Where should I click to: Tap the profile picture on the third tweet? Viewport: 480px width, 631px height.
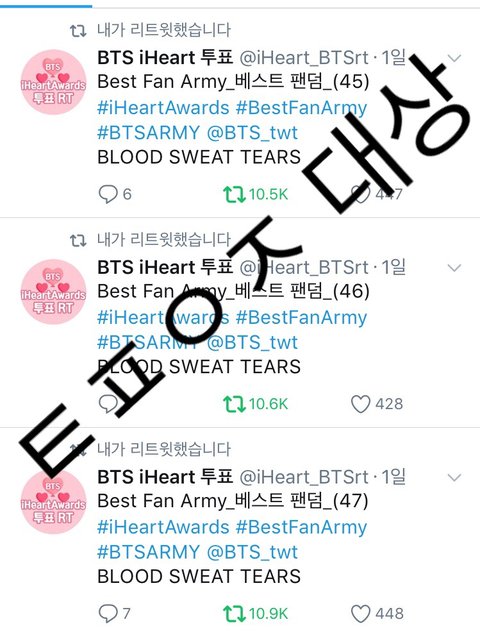click(x=53, y=501)
